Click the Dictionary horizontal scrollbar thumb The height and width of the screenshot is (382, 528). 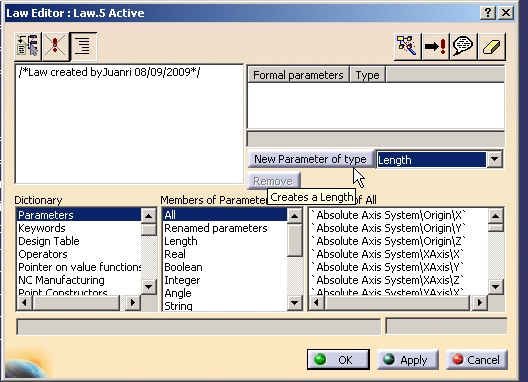point(76,303)
